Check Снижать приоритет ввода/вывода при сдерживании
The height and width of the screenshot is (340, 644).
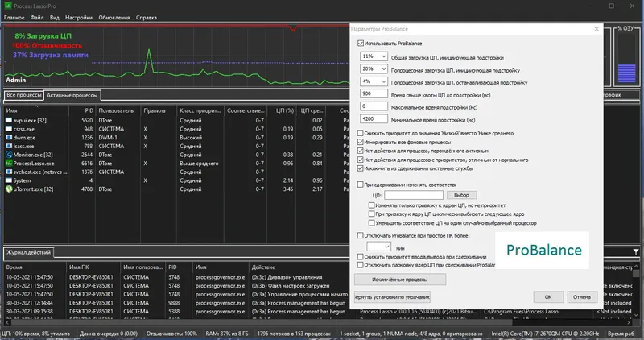[x=360, y=256]
